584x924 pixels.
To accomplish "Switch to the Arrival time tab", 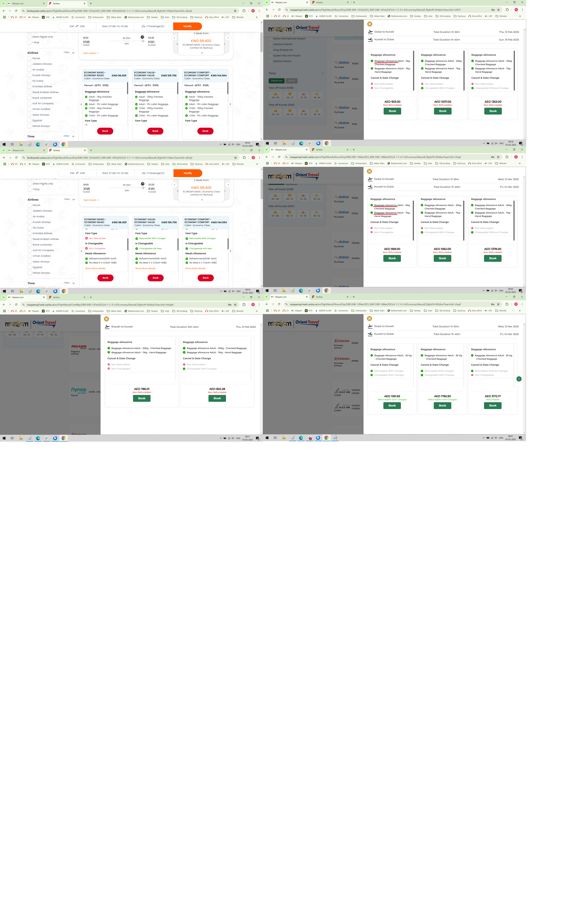I will point(291,81).
